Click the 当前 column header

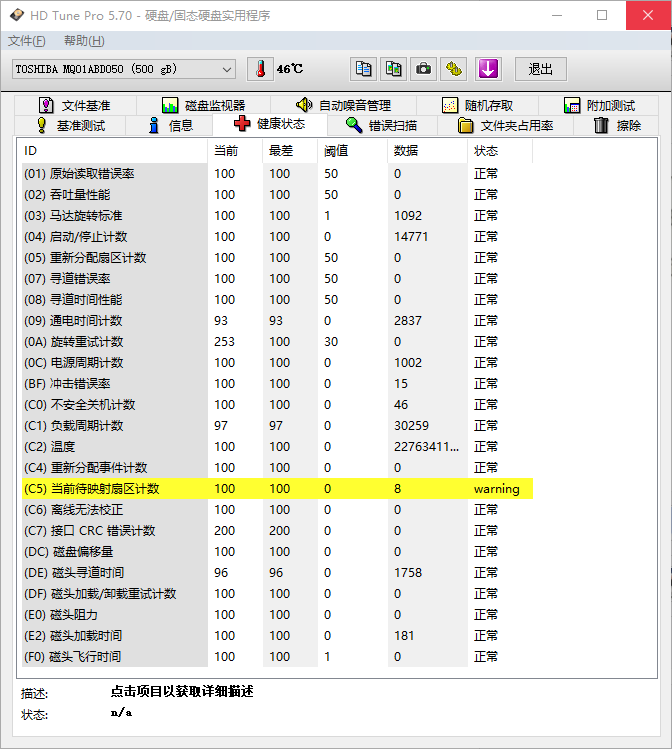pyautogui.click(x=235, y=151)
